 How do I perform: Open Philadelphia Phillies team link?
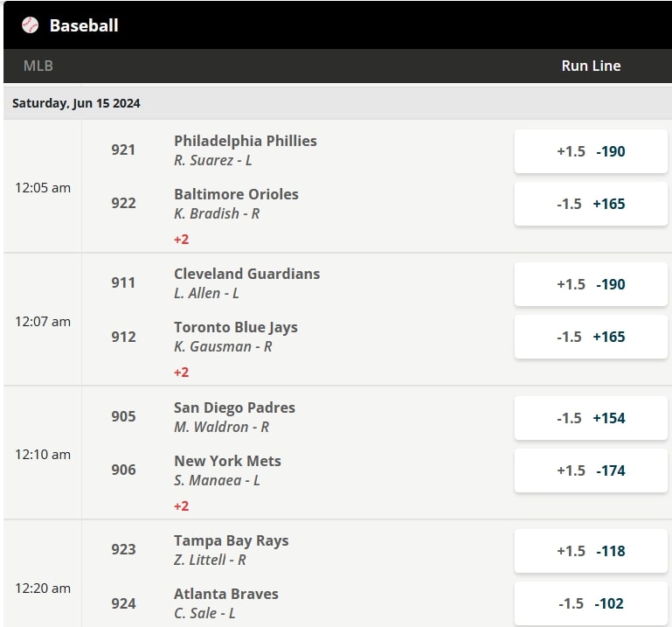coord(245,141)
